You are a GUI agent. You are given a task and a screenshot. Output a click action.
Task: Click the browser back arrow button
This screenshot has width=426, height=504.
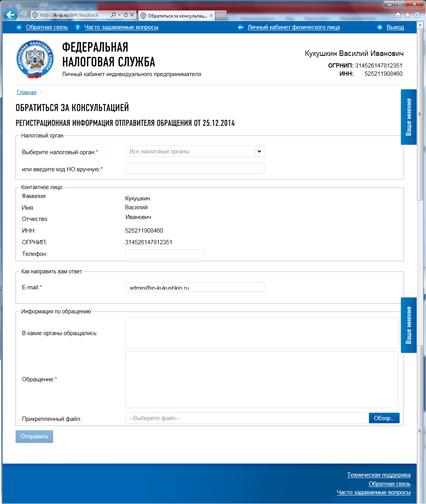[10, 15]
